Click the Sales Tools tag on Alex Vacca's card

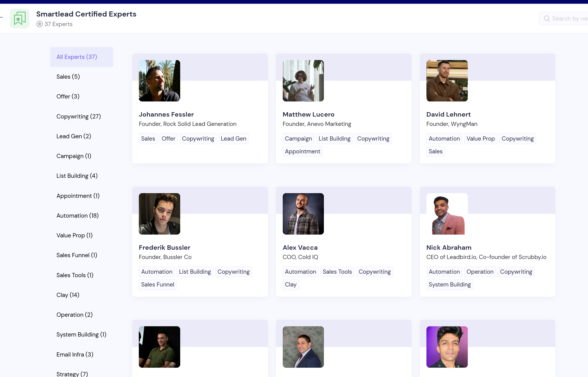[337, 272]
